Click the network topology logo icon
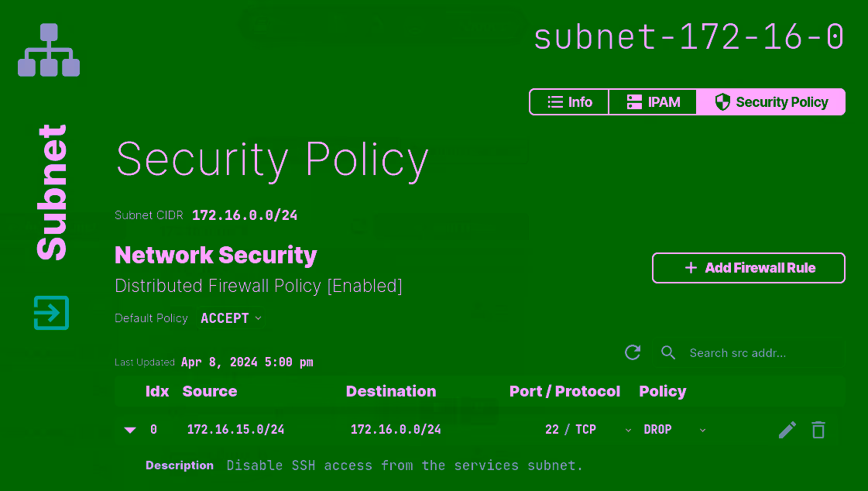The height and width of the screenshot is (491, 868). tap(48, 48)
